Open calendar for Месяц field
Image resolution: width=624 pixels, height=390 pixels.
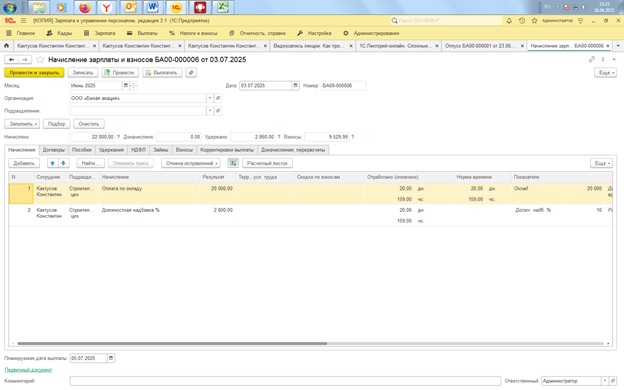[125, 86]
